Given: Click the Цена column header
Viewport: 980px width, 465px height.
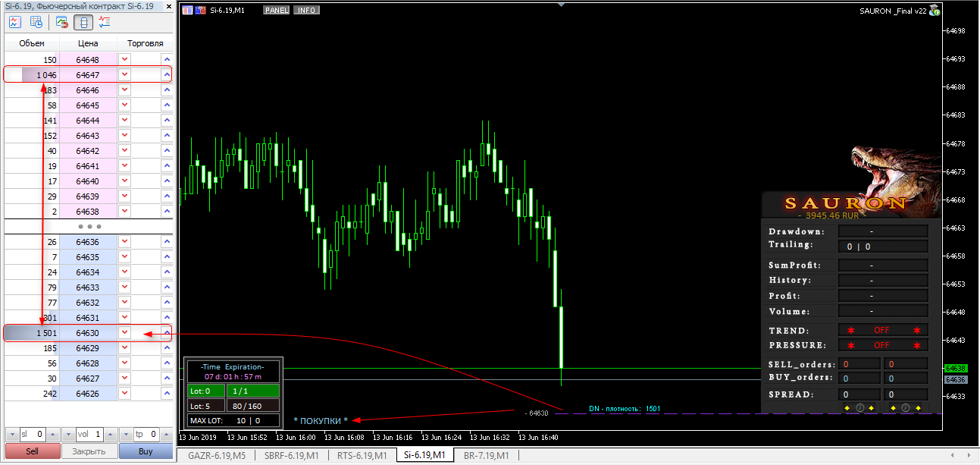Looking at the screenshot, I should 88,43.
